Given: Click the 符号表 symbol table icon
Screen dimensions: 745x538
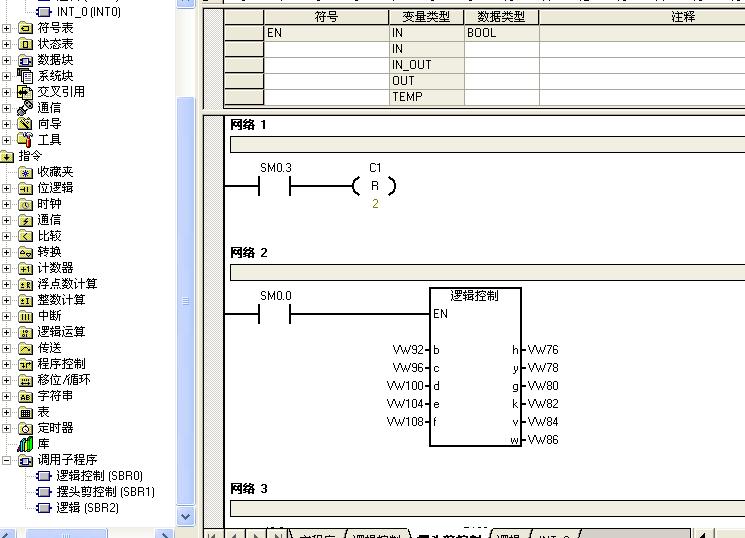Looking at the screenshot, I should [26, 28].
